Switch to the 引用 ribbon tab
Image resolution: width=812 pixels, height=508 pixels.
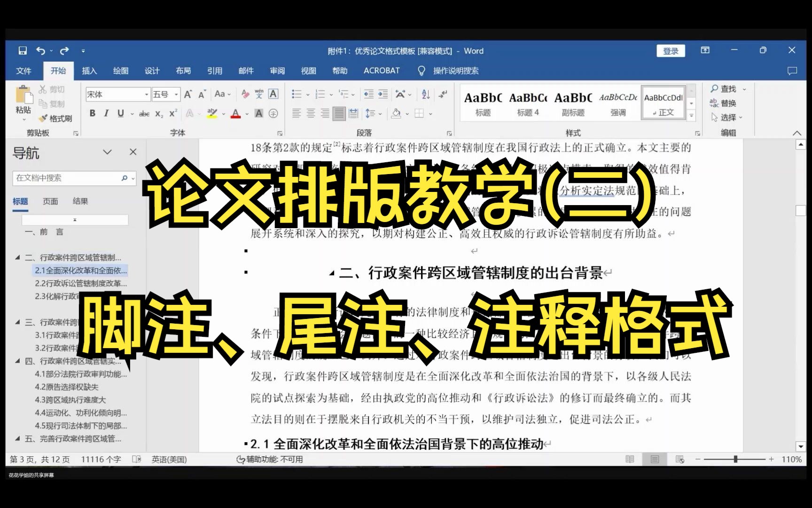(x=215, y=71)
